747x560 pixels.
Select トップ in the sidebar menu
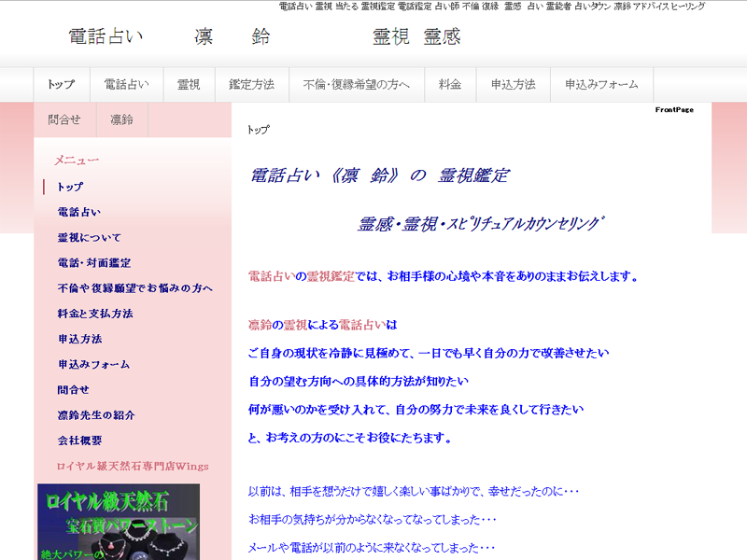pyautogui.click(x=70, y=187)
